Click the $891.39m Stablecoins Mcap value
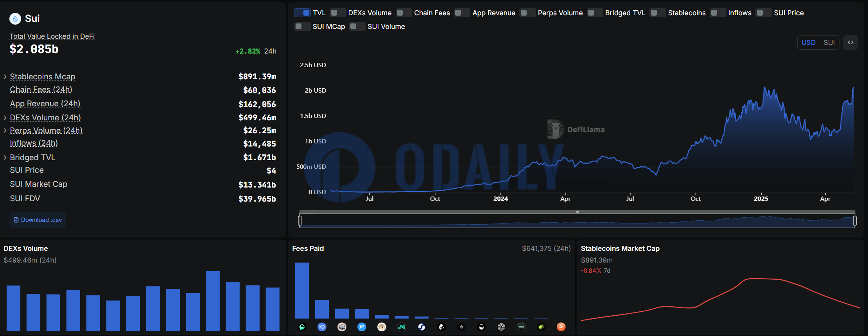Image resolution: width=868 pixels, height=336 pixels. click(x=257, y=77)
